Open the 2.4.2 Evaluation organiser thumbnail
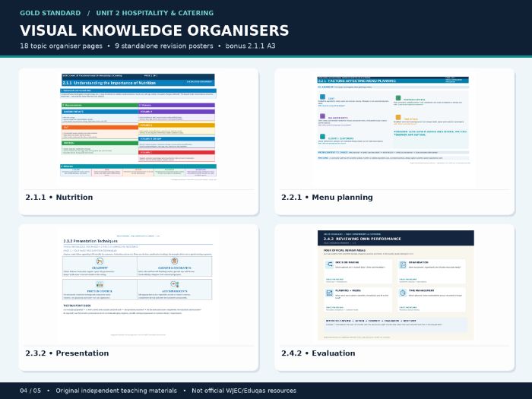 396,285
